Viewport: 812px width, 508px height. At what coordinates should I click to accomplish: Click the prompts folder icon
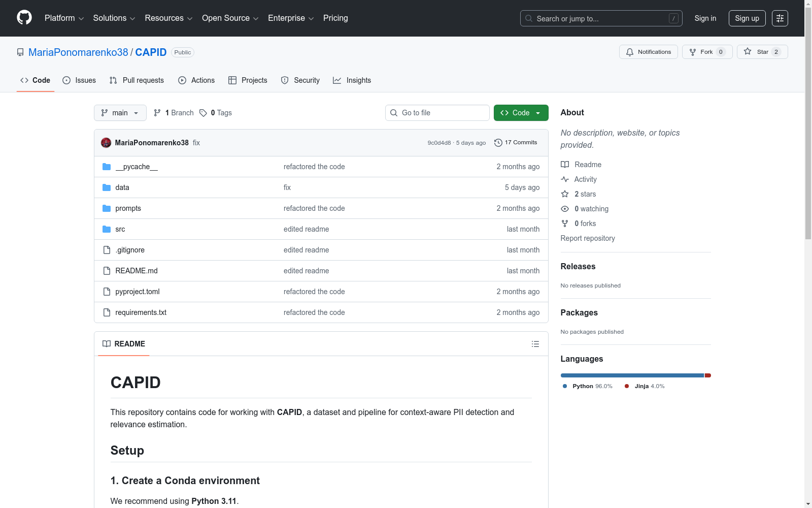tap(107, 208)
